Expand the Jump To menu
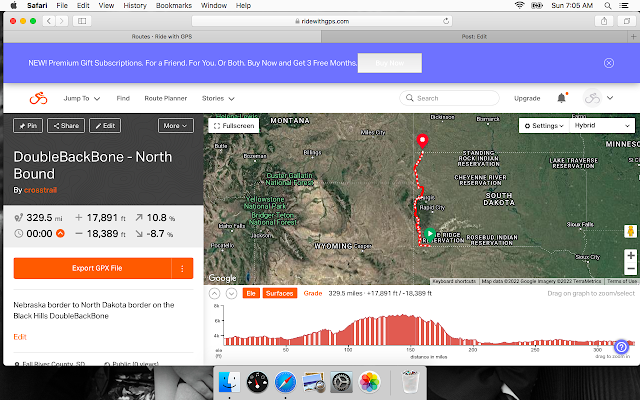 coord(82,98)
